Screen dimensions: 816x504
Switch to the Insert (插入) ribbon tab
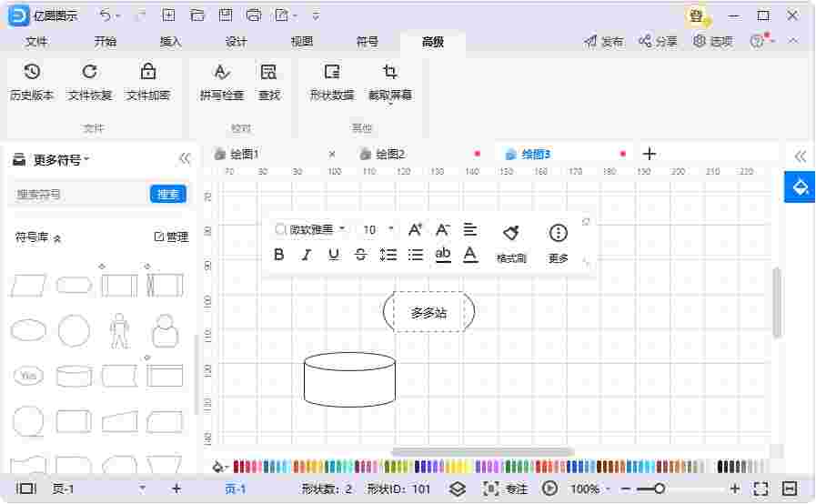coord(171,42)
